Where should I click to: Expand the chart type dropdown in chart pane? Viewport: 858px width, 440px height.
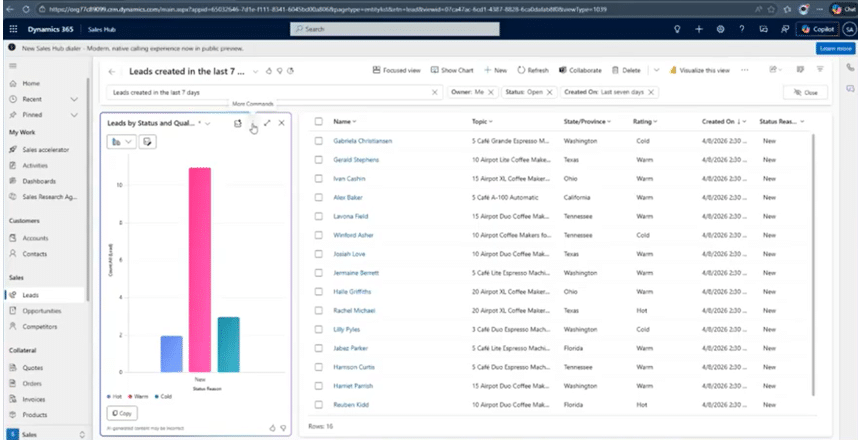click(x=121, y=142)
